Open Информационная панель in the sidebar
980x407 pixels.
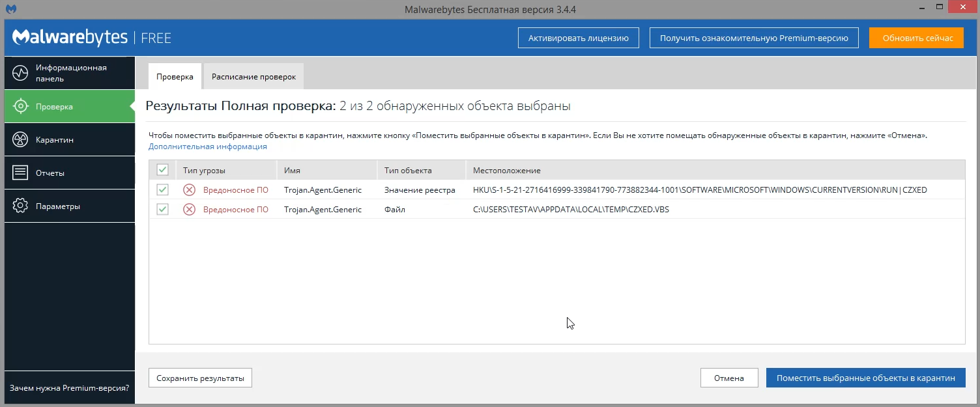click(x=70, y=73)
